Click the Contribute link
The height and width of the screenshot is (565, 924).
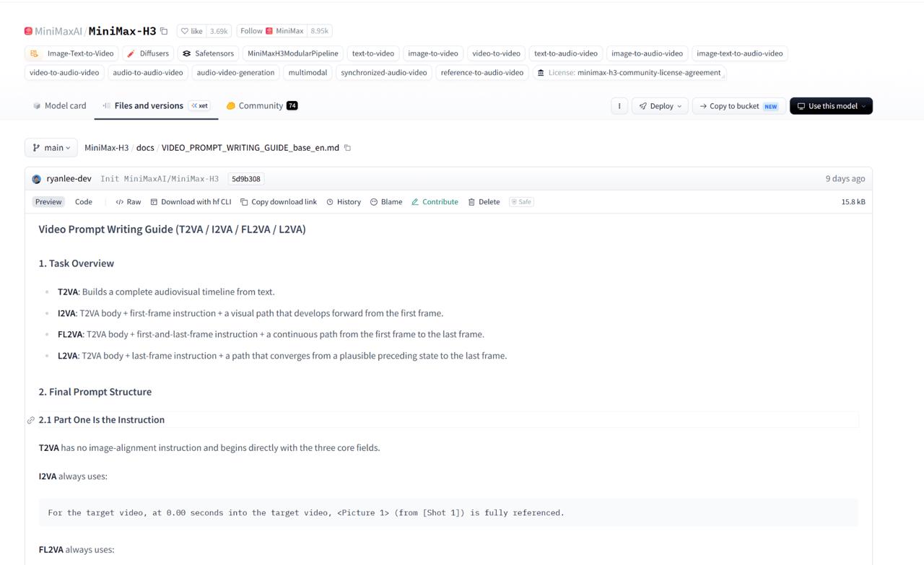point(435,202)
